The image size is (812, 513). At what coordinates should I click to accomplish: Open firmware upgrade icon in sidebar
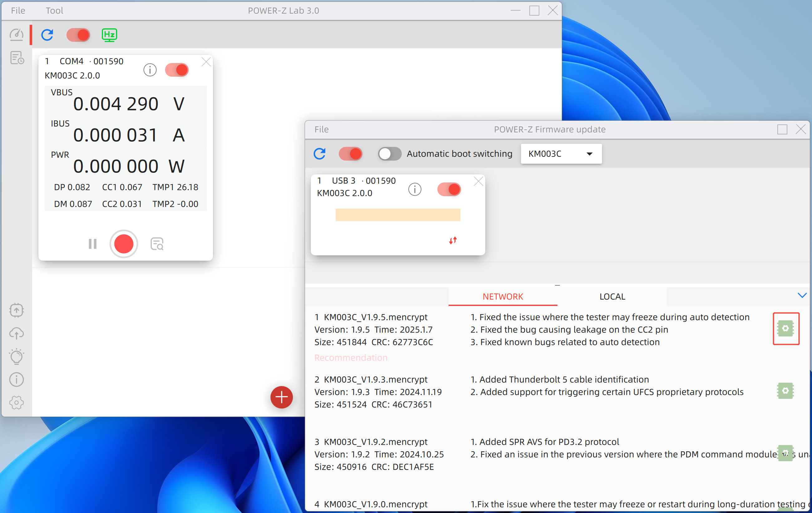pyautogui.click(x=17, y=310)
